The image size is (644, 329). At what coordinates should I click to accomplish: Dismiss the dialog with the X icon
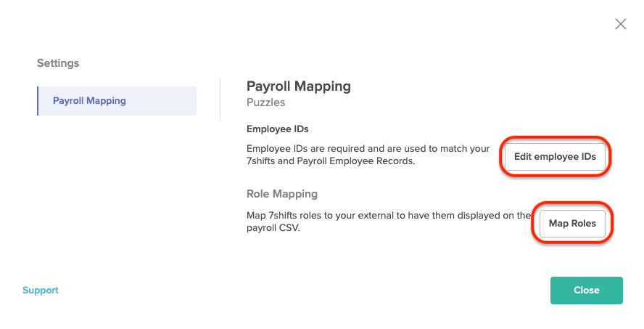[x=621, y=24]
